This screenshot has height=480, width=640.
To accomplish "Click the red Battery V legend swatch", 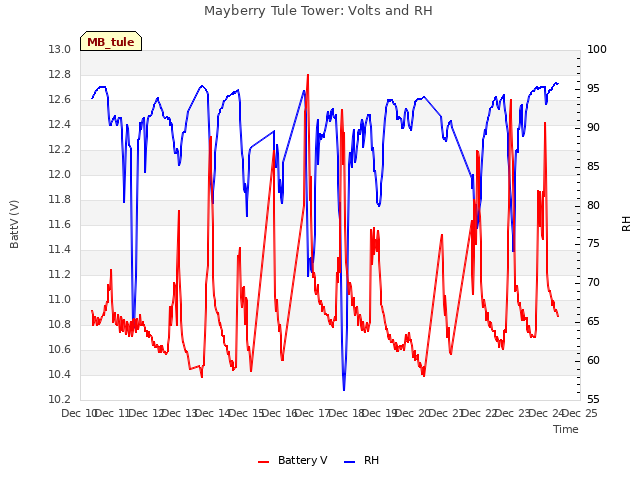I will click(x=264, y=462).
